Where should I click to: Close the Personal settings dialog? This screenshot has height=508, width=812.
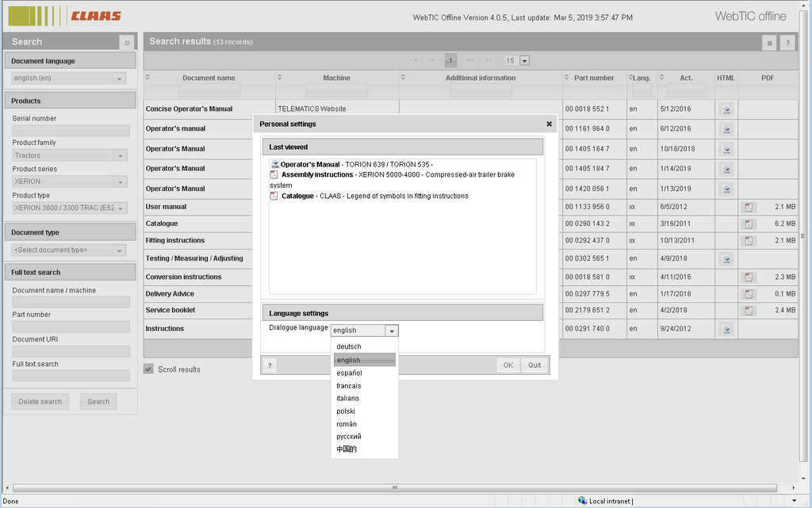[x=549, y=124]
